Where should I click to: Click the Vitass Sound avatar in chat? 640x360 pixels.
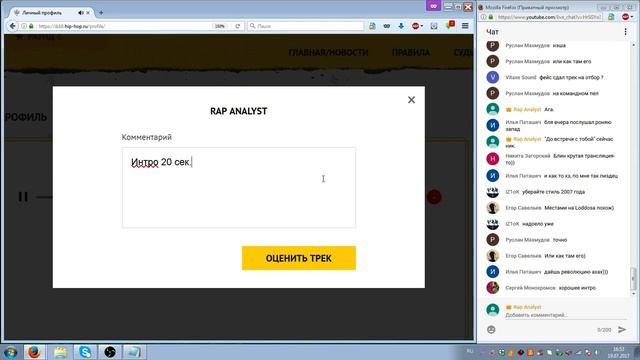(x=493, y=77)
